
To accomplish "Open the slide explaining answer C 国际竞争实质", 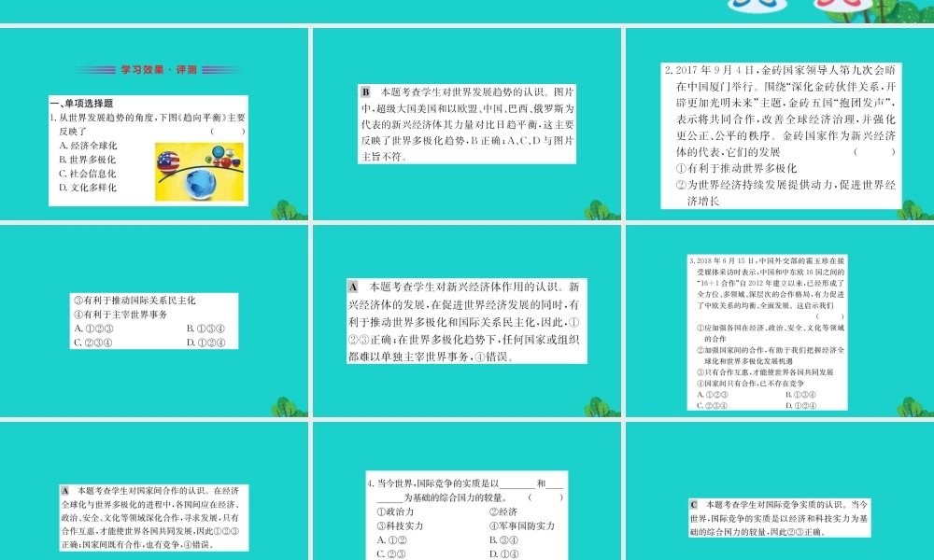I will 780,490.
